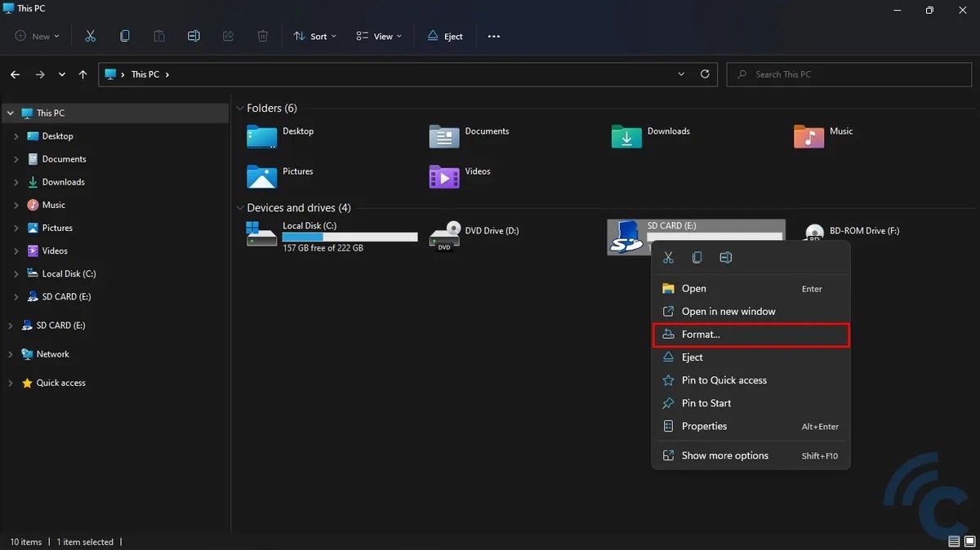Expand the Documents node in sidebar
The height and width of the screenshot is (550, 980).
[x=16, y=159]
